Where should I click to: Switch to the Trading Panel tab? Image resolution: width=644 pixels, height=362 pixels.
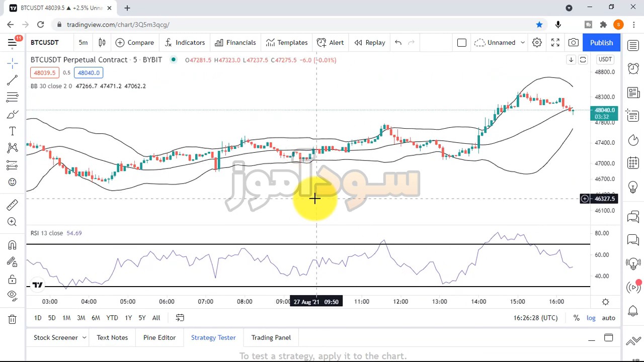point(271,338)
